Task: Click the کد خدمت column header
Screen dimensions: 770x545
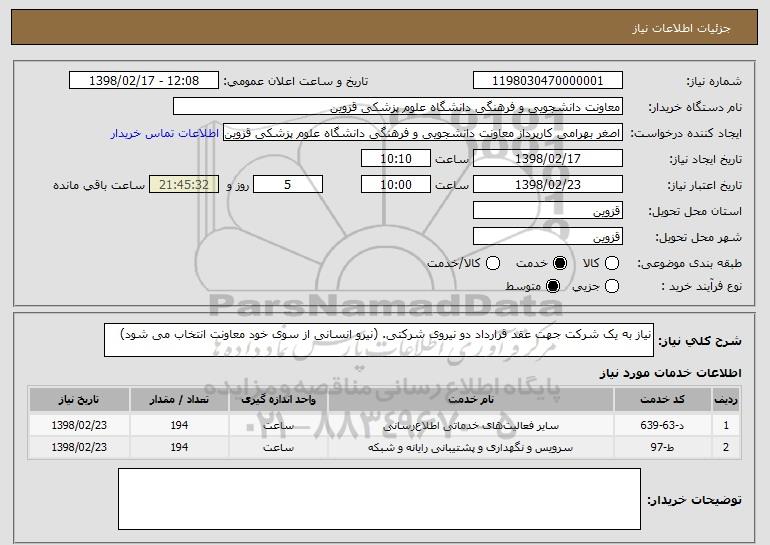Action: click(662, 400)
